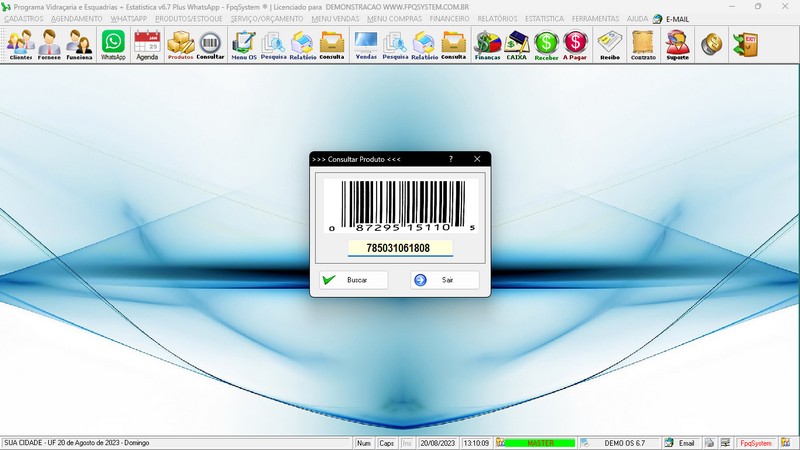The image size is (800, 450).
Task: Click the Consultar barcode icon
Action: 210,45
